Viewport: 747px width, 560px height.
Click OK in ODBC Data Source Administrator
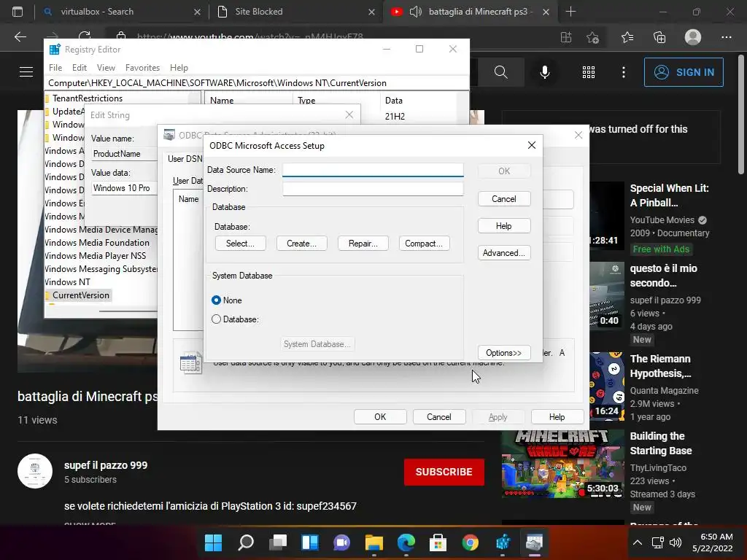(x=380, y=416)
